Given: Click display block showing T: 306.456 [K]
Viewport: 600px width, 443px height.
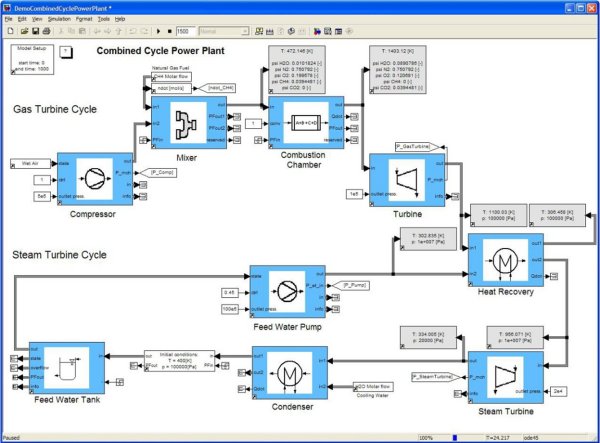Looking at the screenshot, I should 557,215.
